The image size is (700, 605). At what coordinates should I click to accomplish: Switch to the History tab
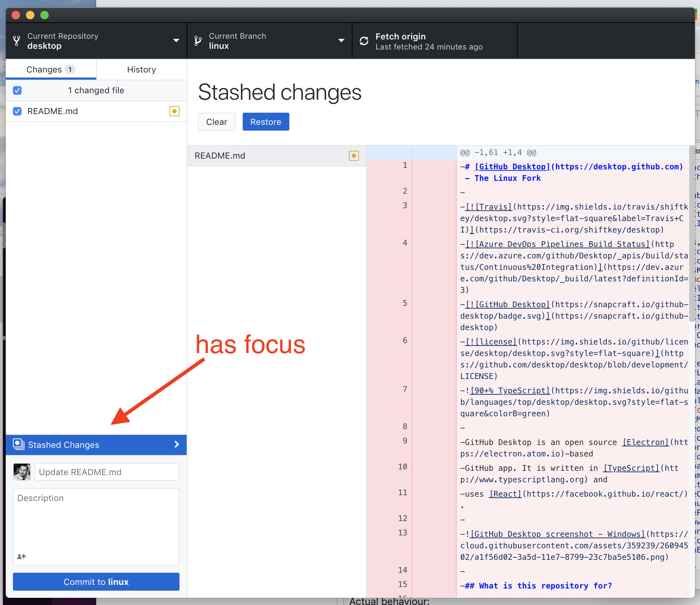coord(141,69)
